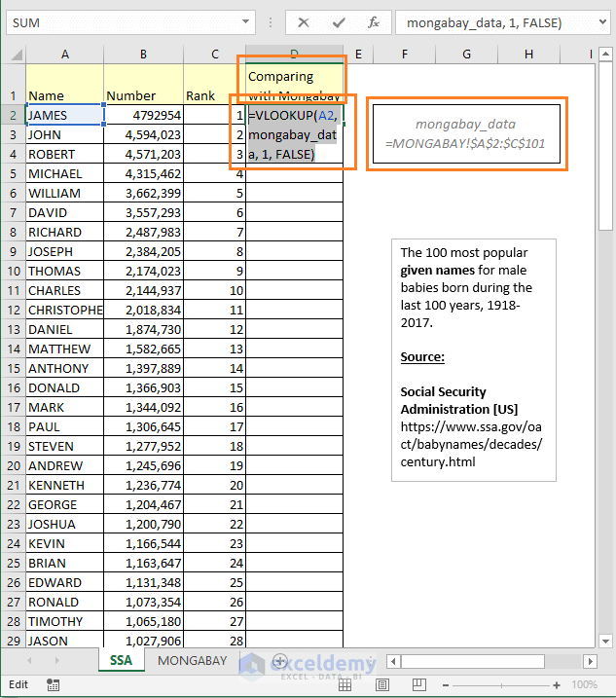Zoom out with the minus button
The image size is (616, 698).
pyautogui.click(x=446, y=685)
